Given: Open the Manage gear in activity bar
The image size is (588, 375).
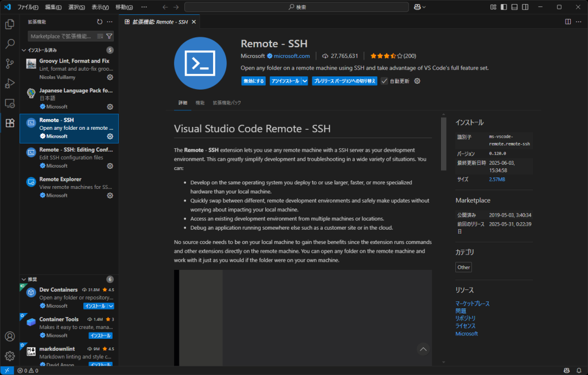Looking at the screenshot, I should [x=10, y=356].
